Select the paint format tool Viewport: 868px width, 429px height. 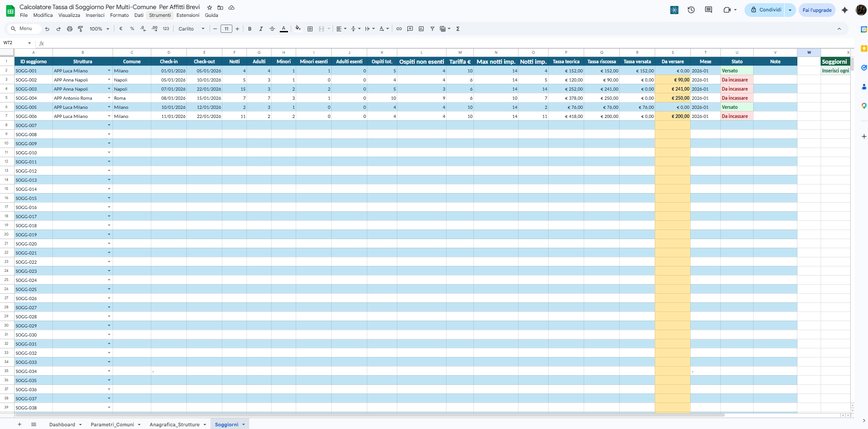click(x=81, y=29)
